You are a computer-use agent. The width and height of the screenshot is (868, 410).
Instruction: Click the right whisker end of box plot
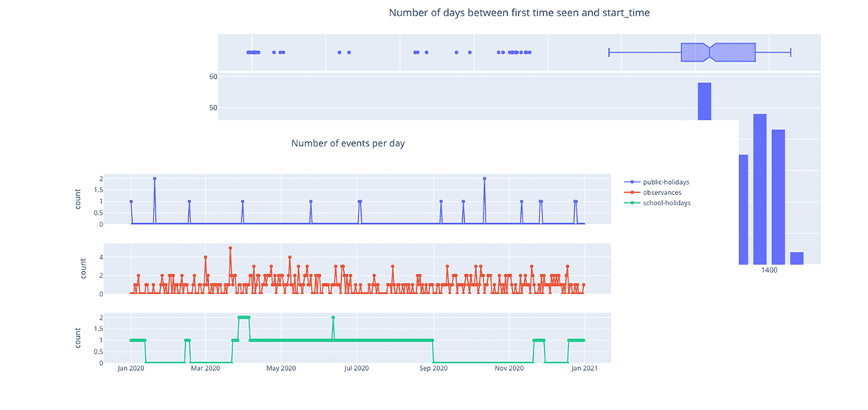click(790, 52)
